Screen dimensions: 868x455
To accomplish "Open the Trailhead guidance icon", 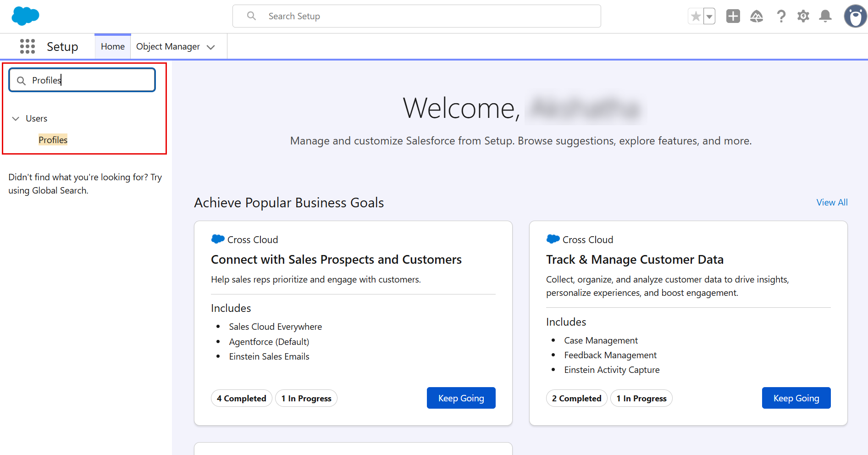I will (756, 17).
